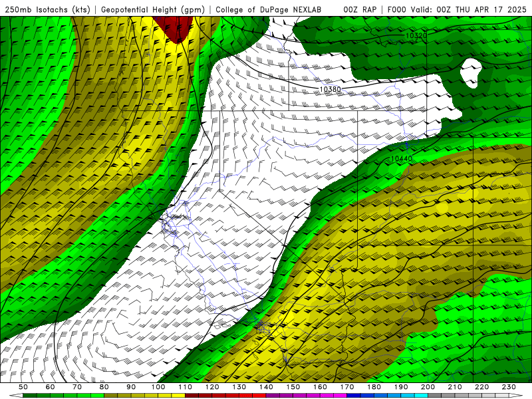532x399 pixels.
Task: Click the 140 knot label on color scale
Action: point(266,387)
